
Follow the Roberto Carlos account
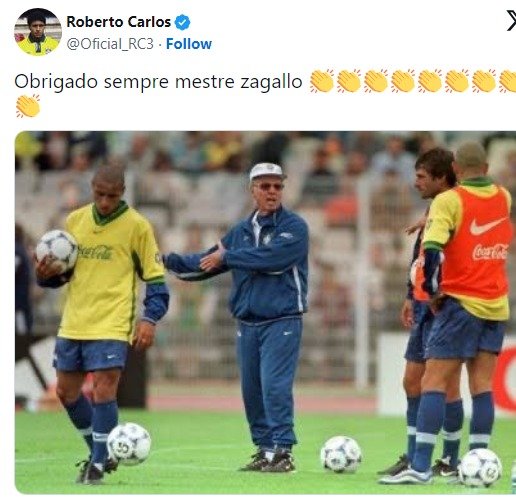pyautogui.click(x=189, y=44)
